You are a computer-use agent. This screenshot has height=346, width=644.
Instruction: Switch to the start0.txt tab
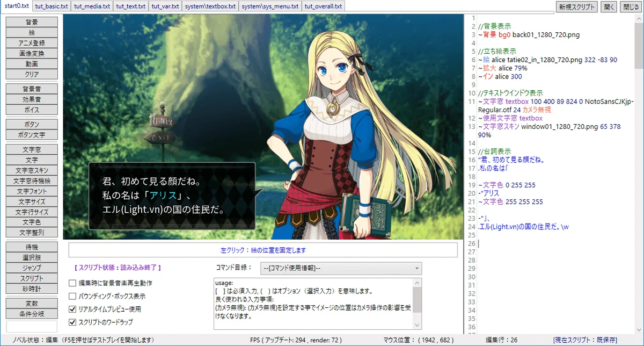click(16, 6)
